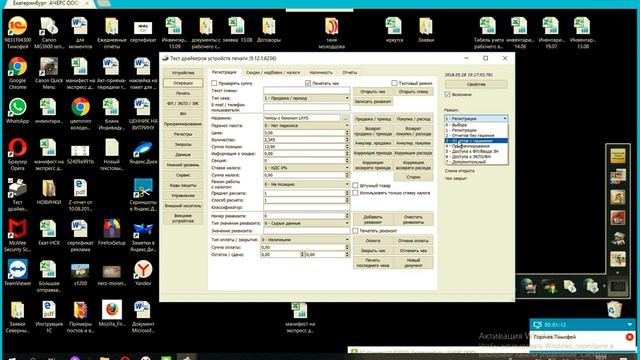Click the Открыть чек button

[373, 91]
